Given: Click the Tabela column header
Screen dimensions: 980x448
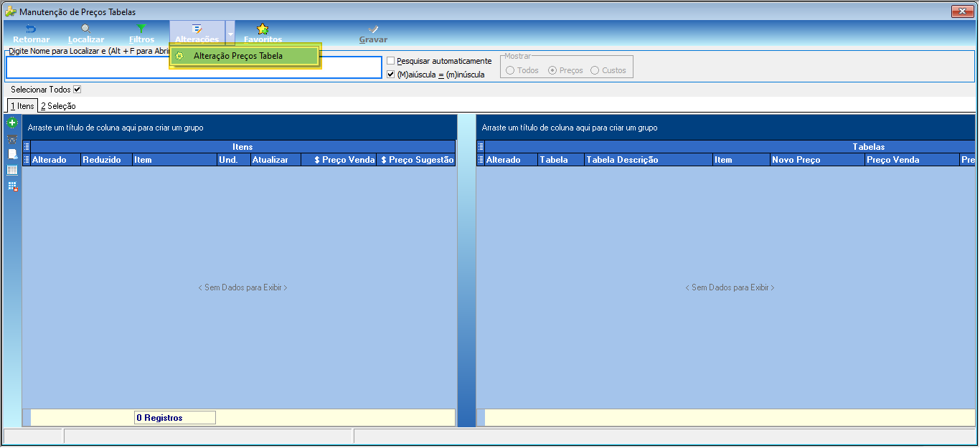Looking at the screenshot, I should click(x=561, y=160).
